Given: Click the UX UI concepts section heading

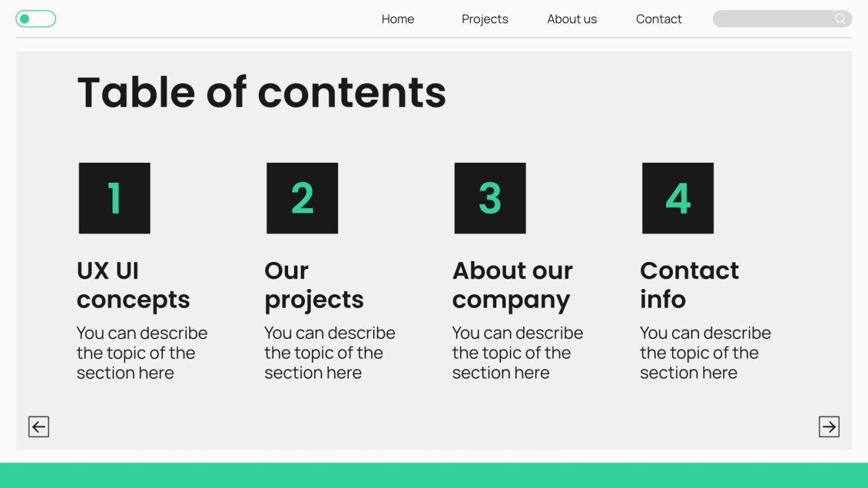Looking at the screenshot, I should click(134, 285).
